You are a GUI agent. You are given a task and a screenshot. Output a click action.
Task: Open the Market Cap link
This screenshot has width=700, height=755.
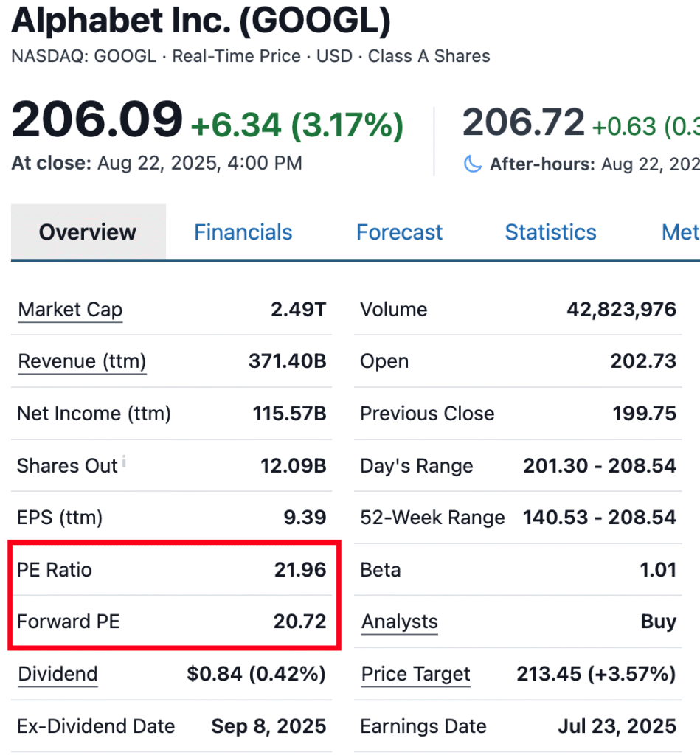(x=70, y=310)
